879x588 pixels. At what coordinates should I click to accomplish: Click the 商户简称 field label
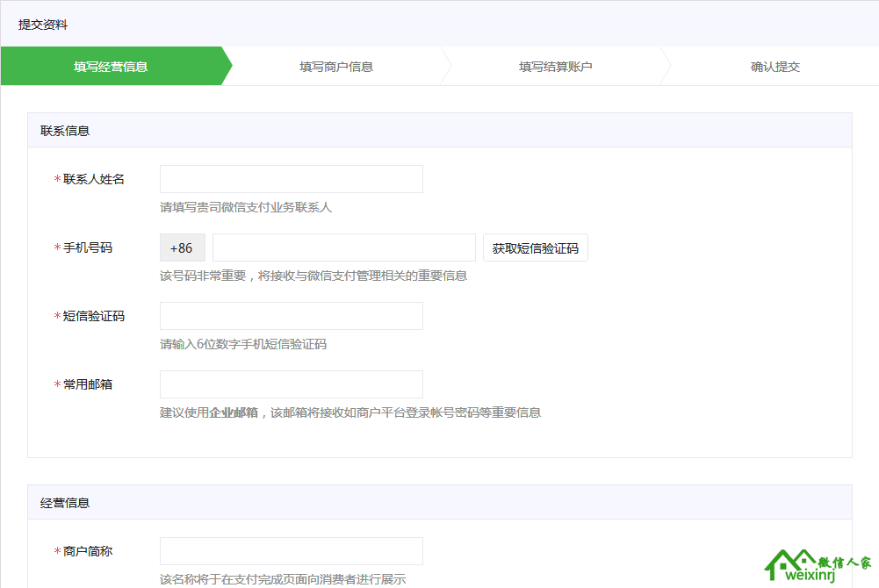click(88, 551)
